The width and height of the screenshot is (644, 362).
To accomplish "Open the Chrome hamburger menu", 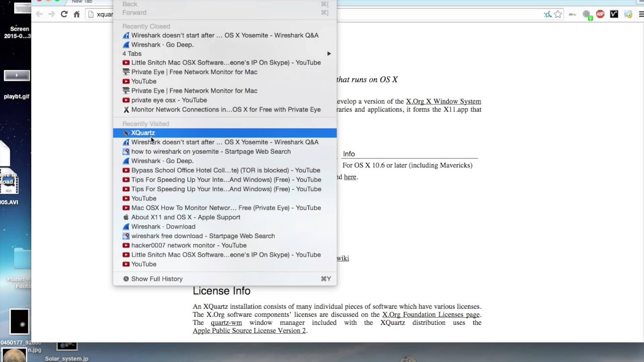I will 641,14.
